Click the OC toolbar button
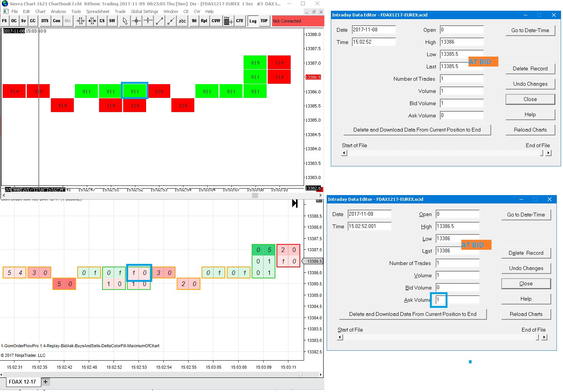Viewport: 563px width, 392px height. tap(14, 21)
